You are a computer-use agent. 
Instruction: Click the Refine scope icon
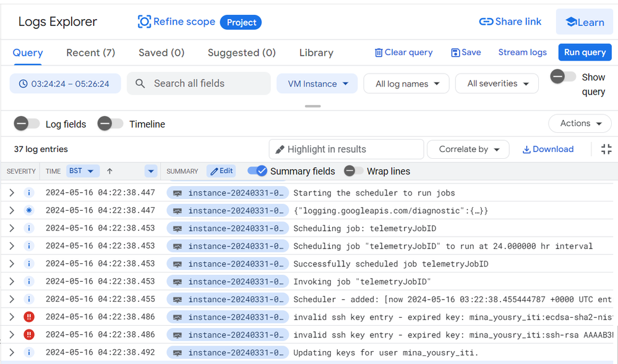point(144,22)
